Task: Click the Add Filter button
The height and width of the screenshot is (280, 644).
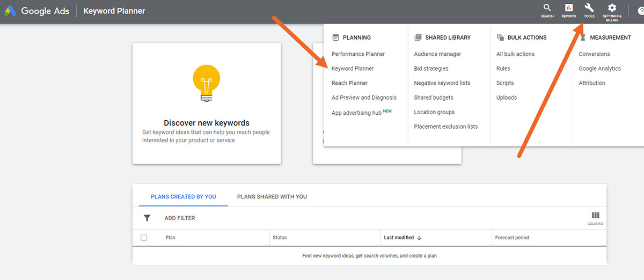Action: (x=180, y=218)
